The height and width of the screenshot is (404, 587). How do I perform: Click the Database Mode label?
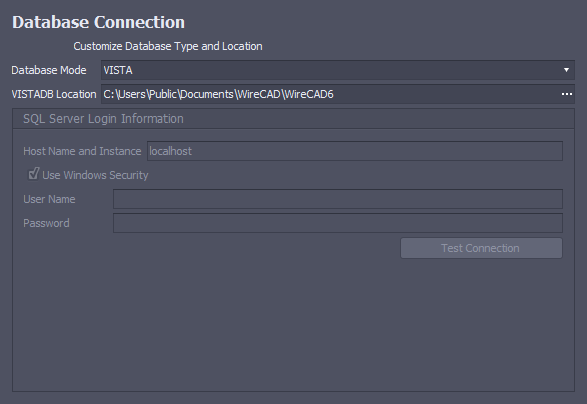tap(49, 70)
